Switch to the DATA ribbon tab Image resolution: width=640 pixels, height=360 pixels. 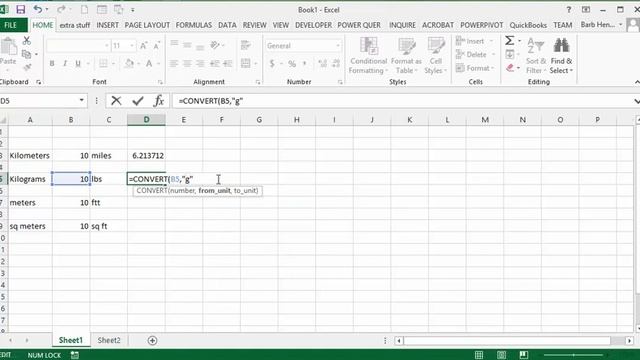click(x=227, y=25)
